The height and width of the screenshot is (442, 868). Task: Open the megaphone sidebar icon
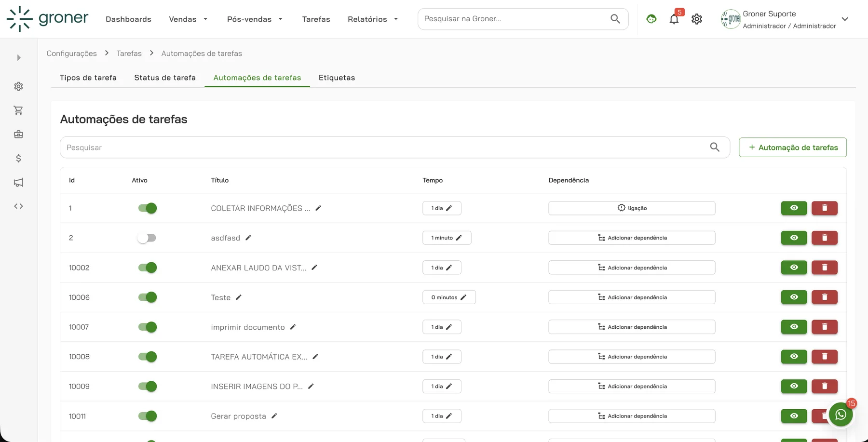click(x=18, y=182)
